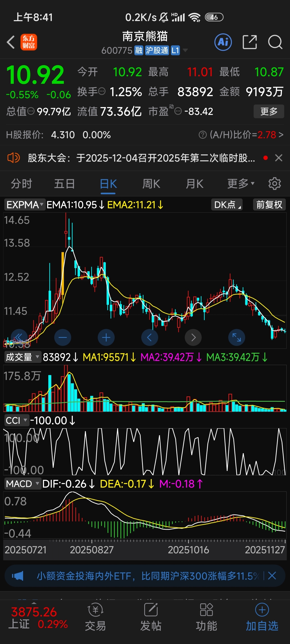Open the 东方财富 logo icon
The image size is (290, 644).
(x=29, y=42)
